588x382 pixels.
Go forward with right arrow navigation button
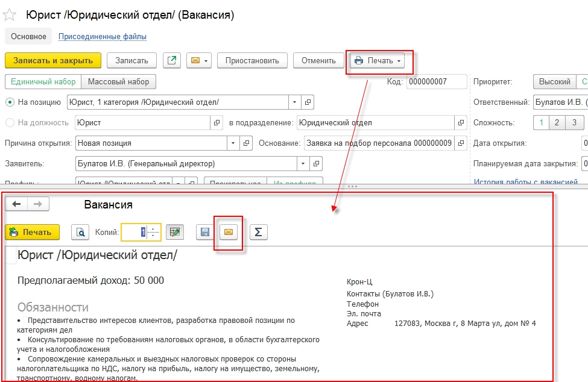tap(38, 204)
